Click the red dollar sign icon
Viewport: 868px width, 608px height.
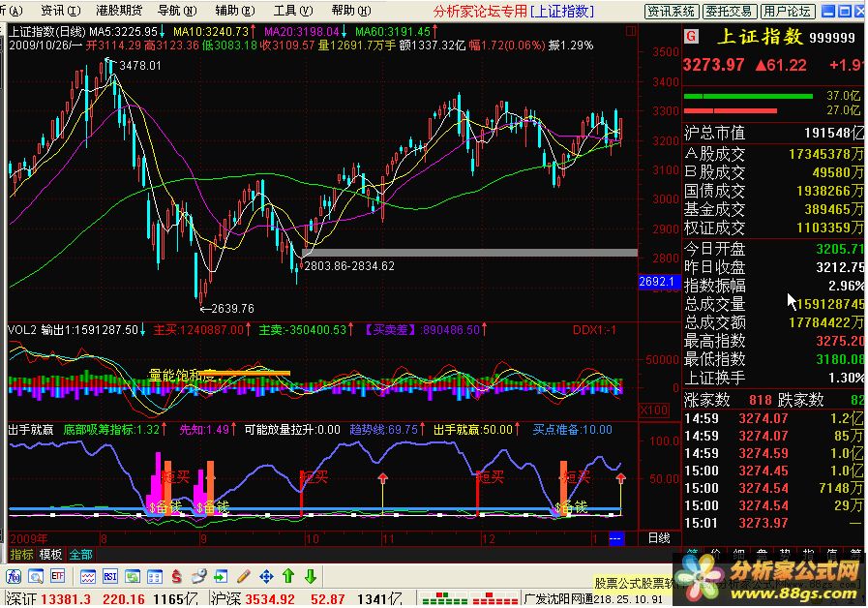(176, 577)
